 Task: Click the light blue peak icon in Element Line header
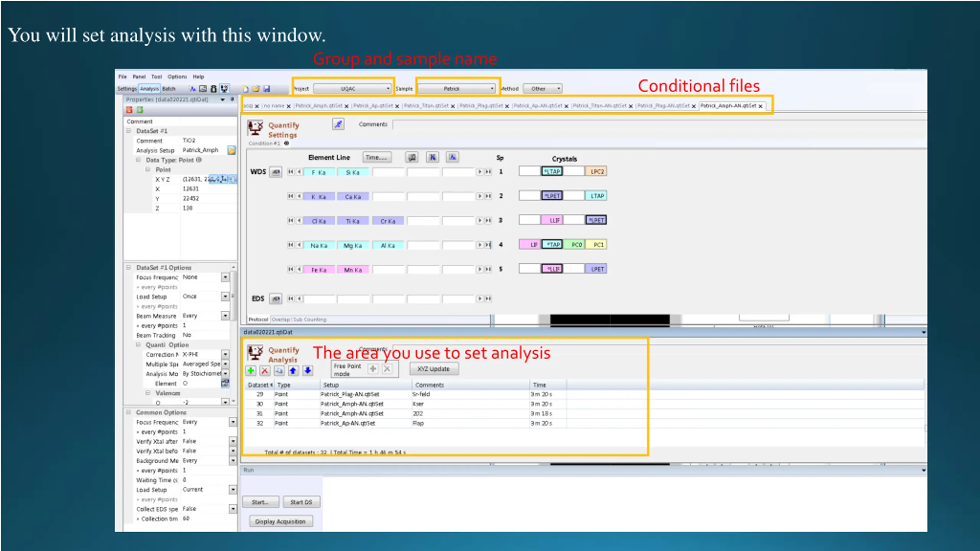tap(452, 157)
